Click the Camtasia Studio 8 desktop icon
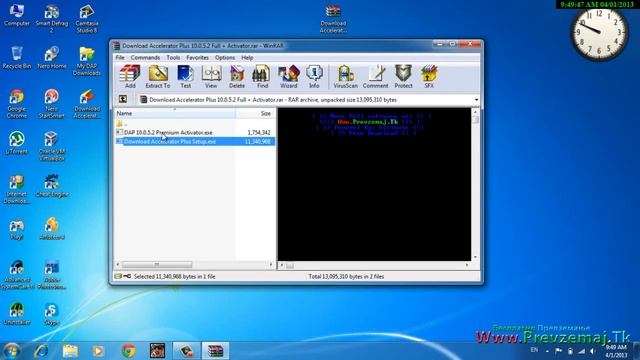Viewport: 640px width, 360px height. coord(87,18)
